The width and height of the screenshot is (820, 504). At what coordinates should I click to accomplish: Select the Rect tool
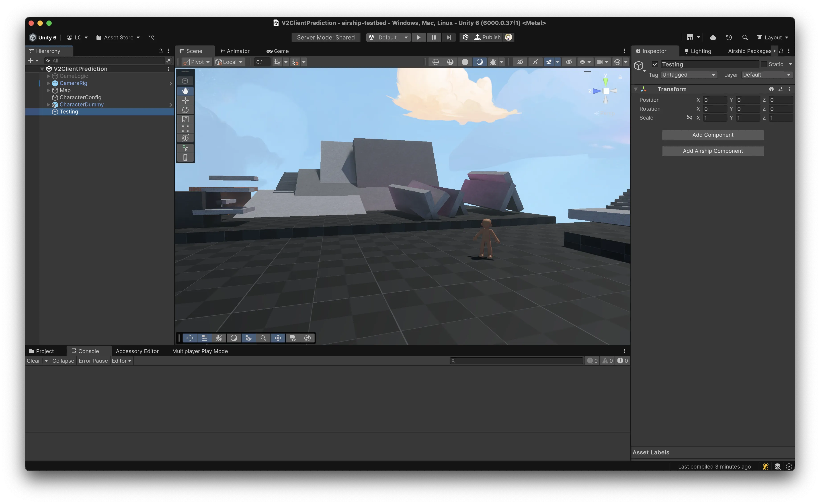[x=185, y=128]
